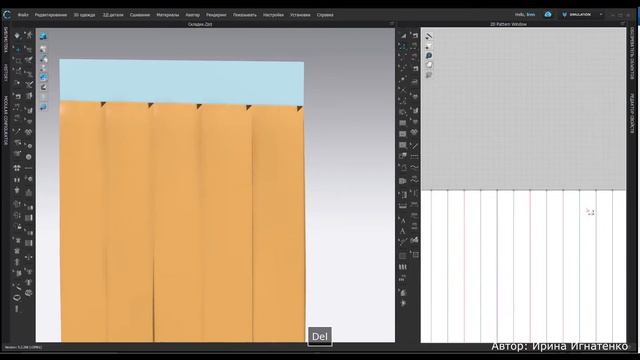Open the Сшивание menu
This screenshot has height=360, width=640.
(x=140, y=15)
